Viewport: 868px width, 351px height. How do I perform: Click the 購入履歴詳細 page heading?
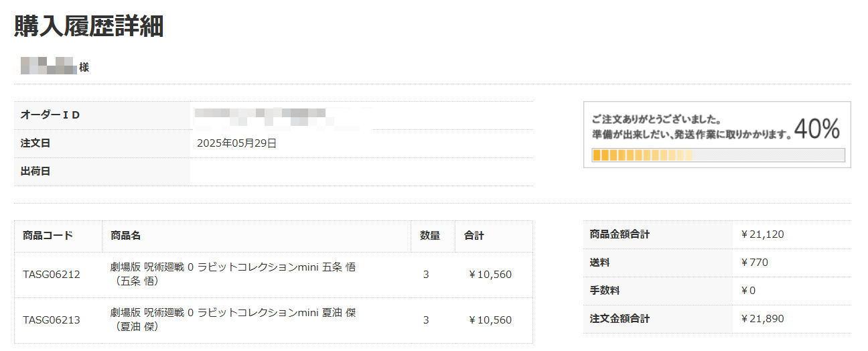89,26
